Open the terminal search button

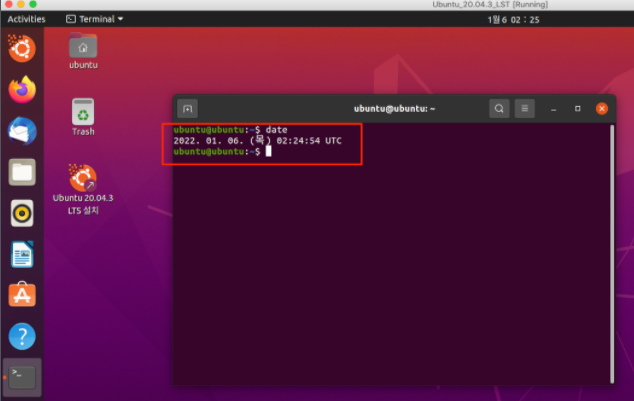(x=499, y=109)
